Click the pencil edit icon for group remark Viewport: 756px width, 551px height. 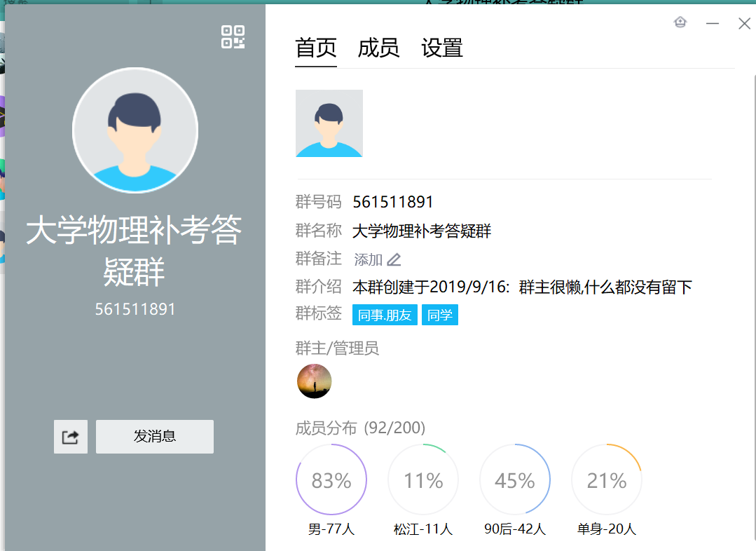point(394,260)
